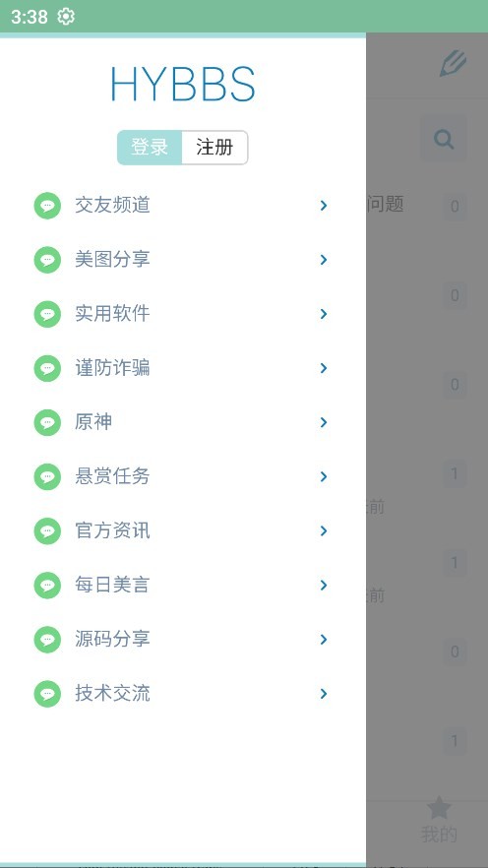Click chat bubble icon beside 谨防诈骗
488x868 pixels.
pos(47,368)
